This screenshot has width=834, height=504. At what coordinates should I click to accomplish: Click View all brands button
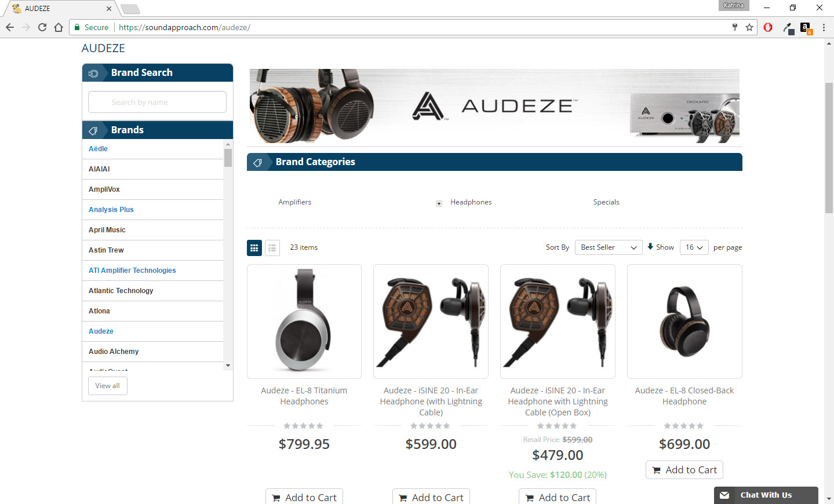tap(108, 386)
